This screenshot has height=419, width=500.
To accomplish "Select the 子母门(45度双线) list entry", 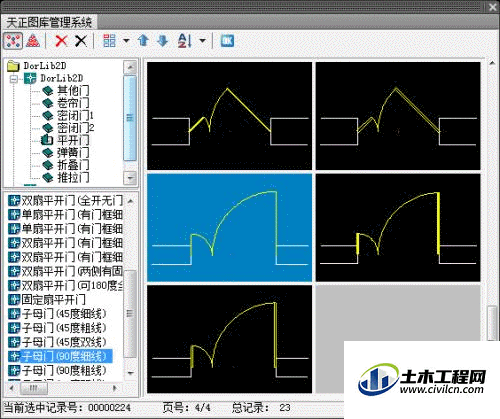I will click(x=57, y=342).
